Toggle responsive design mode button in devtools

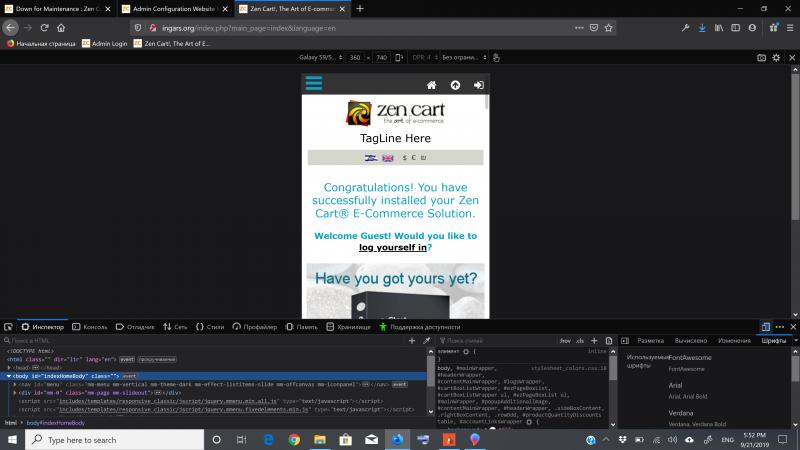[x=766, y=327]
